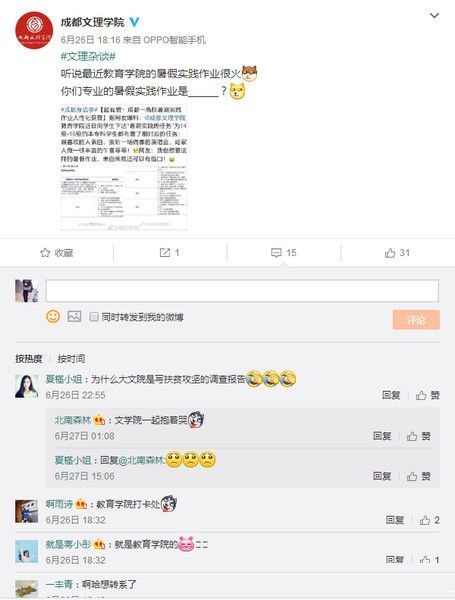Screen dimensions: 455x600
Task: Click the insert image icon
Action: 74,316
